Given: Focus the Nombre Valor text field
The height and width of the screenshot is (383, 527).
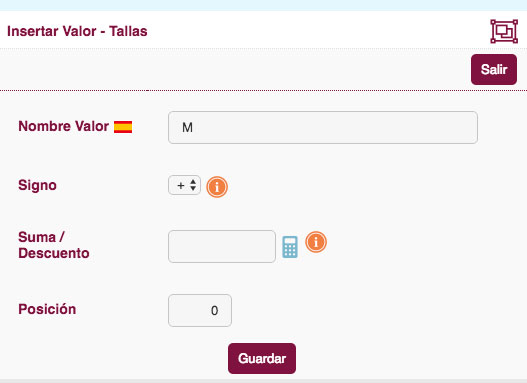Looking at the screenshot, I should click(x=323, y=127).
